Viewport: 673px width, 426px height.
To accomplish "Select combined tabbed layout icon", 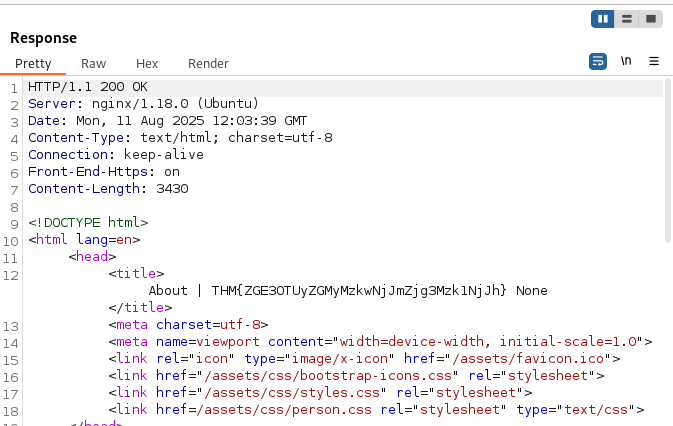I will (x=651, y=19).
